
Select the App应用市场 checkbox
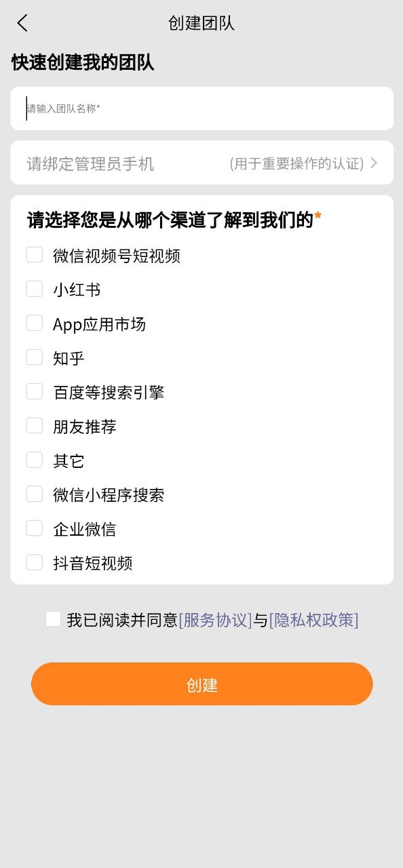coord(35,323)
